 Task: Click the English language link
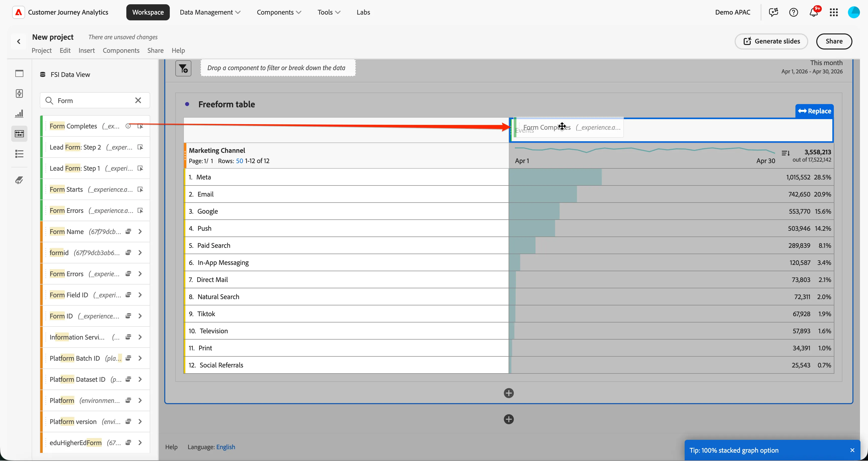point(226,447)
